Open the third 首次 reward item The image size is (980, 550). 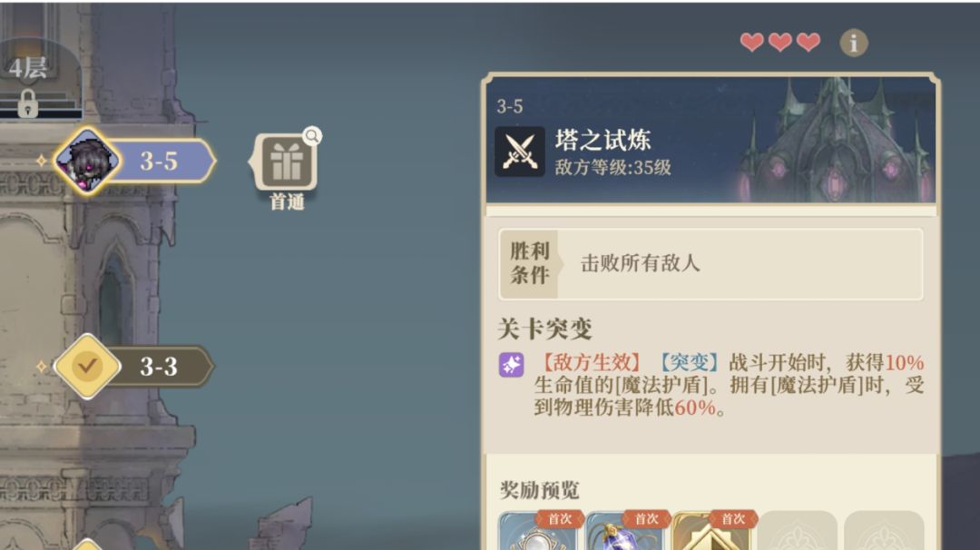point(711,530)
